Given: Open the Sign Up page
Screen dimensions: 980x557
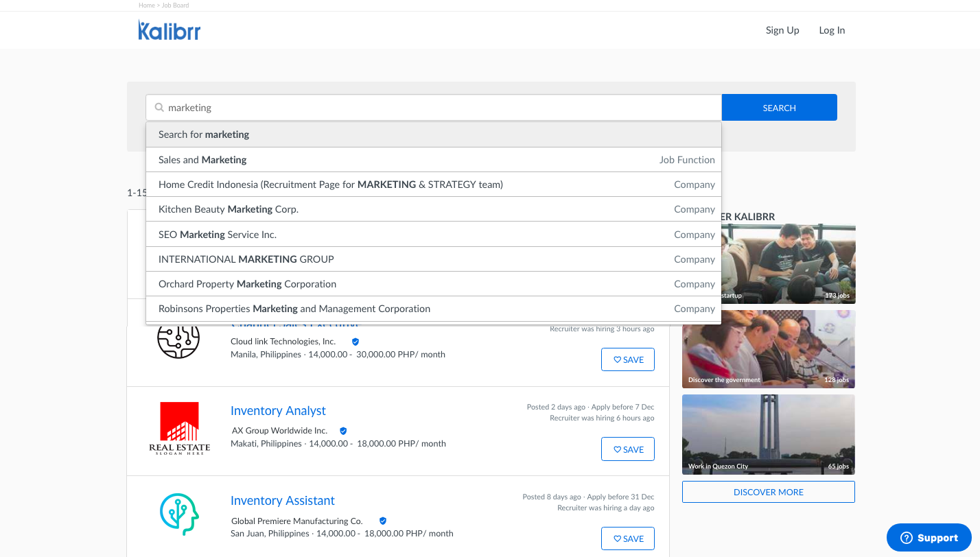Looking at the screenshot, I should [782, 30].
